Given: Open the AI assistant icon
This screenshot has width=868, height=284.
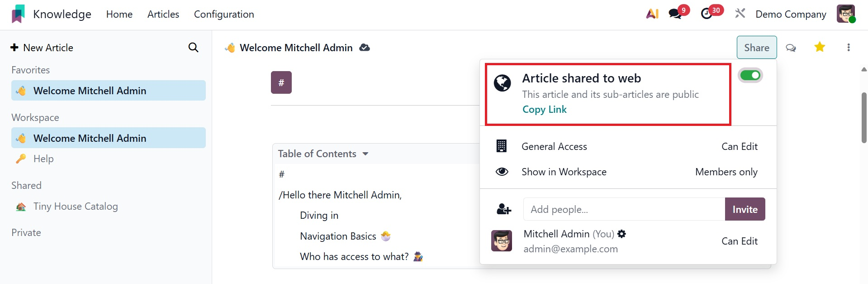Looking at the screenshot, I should click(652, 14).
